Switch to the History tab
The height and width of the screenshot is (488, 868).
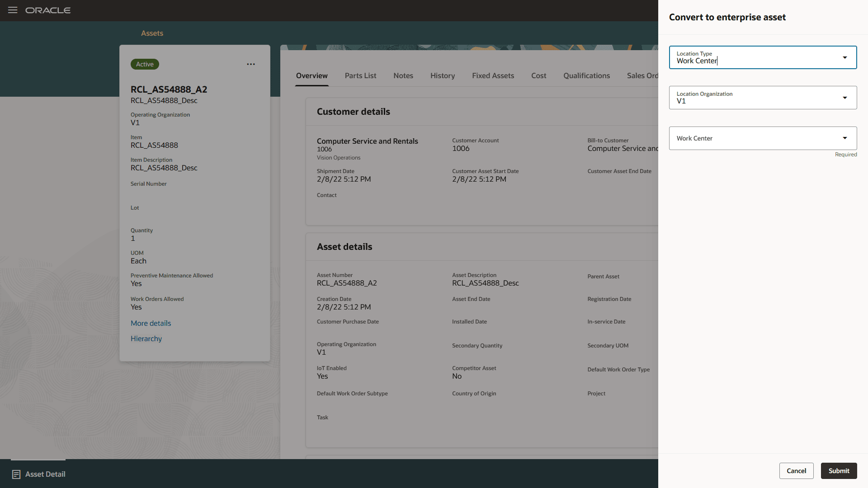coord(443,75)
